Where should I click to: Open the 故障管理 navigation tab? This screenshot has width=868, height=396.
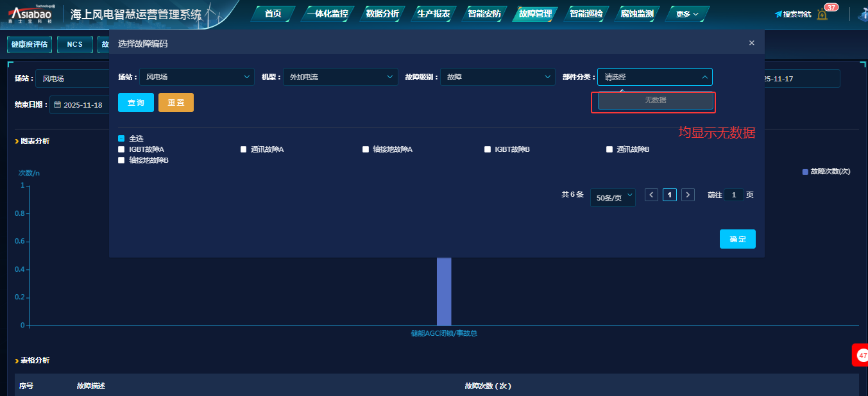coord(535,13)
